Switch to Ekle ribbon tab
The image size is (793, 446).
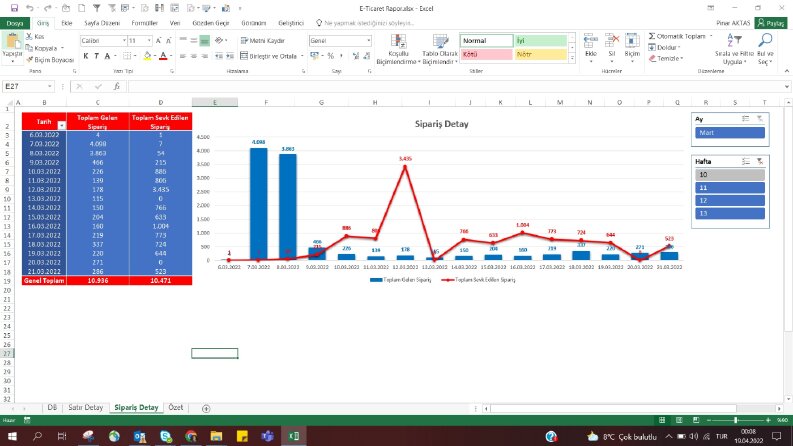(67, 23)
